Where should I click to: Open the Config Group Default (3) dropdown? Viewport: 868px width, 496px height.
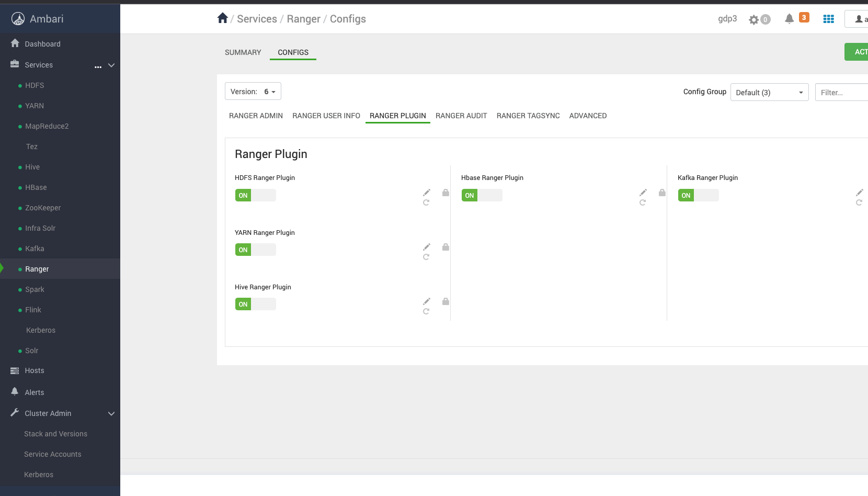770,92
